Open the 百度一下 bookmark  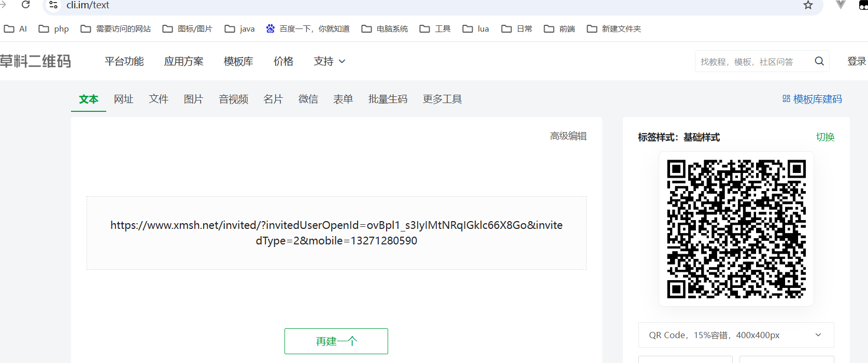point(308,29)
